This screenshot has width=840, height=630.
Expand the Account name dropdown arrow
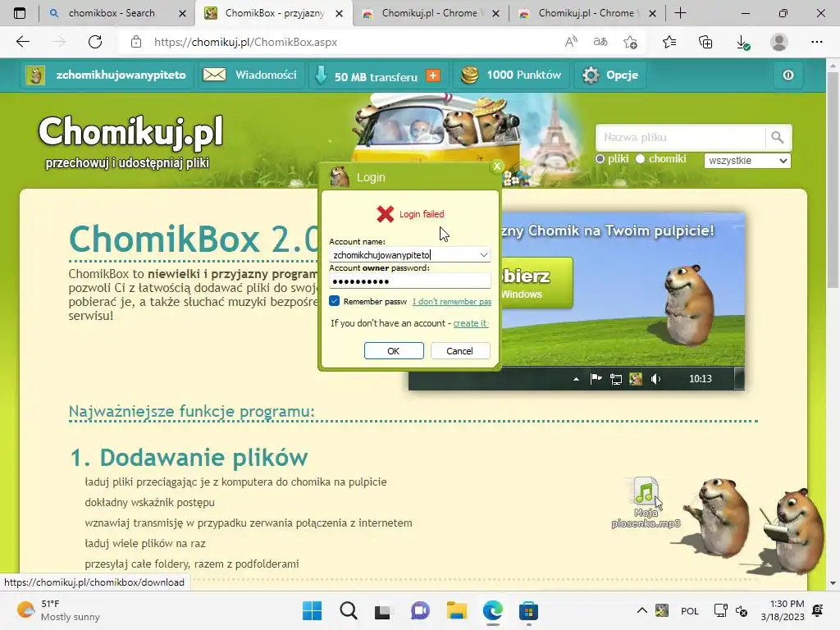pos(483,255)
